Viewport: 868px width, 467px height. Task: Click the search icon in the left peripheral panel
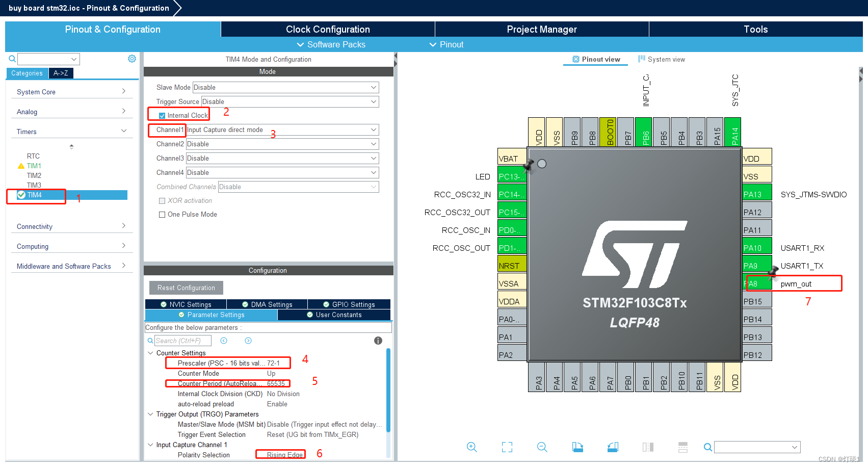pyautogui.click(x=11, y=58)
